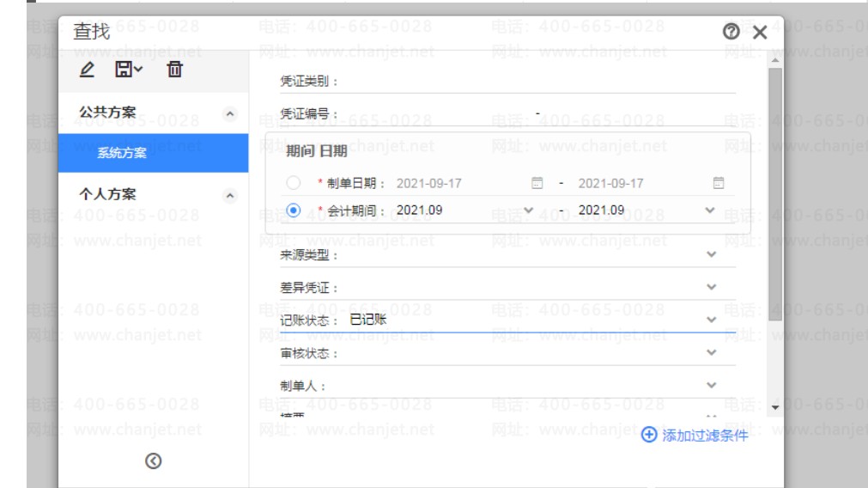Select the 会计期间 radio button
868x488 pixels.
(x=294, y=210)
